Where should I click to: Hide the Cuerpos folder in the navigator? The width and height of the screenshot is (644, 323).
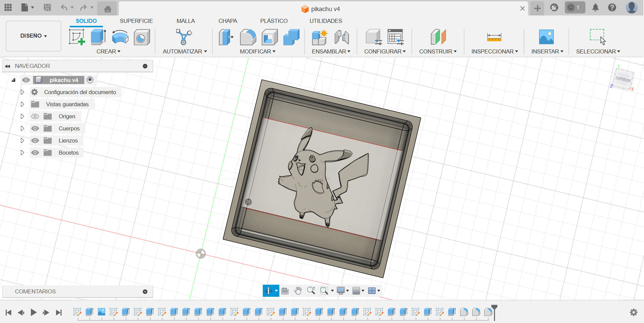(x=35, y=128)
